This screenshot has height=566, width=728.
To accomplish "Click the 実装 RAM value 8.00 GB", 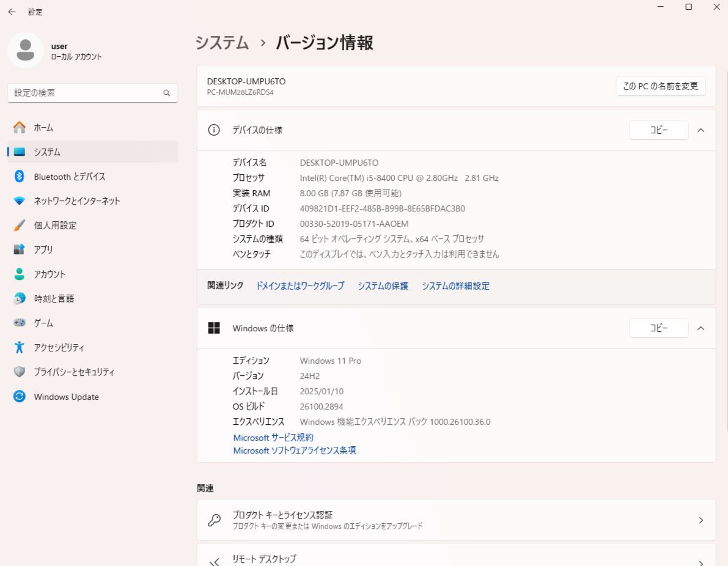I will tap(350, 193).
